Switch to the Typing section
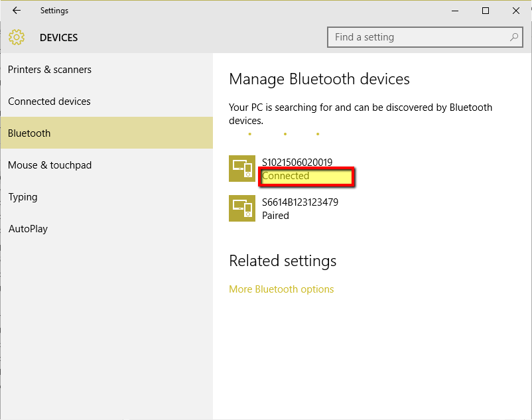This screenshot has width=532, height=420. [23, 197]
